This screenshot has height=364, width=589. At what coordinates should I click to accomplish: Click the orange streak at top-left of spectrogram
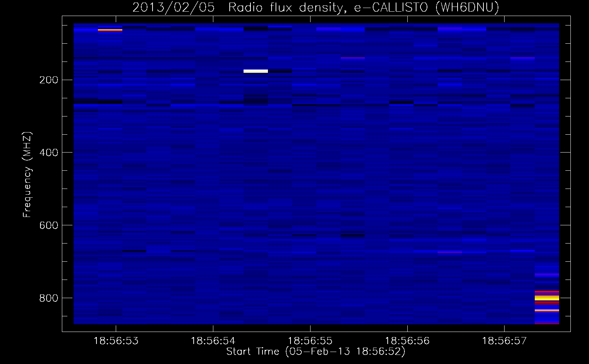(x=110, y=30)
